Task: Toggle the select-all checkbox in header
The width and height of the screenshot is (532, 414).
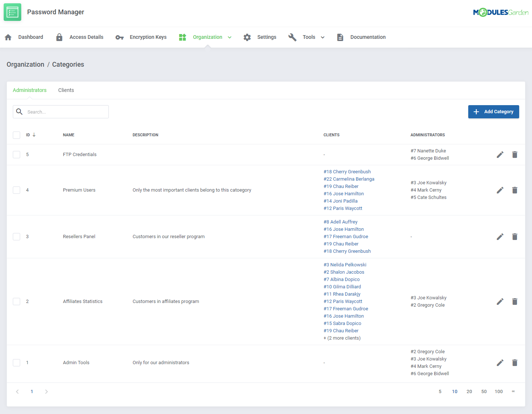Action: coord(16,135)
